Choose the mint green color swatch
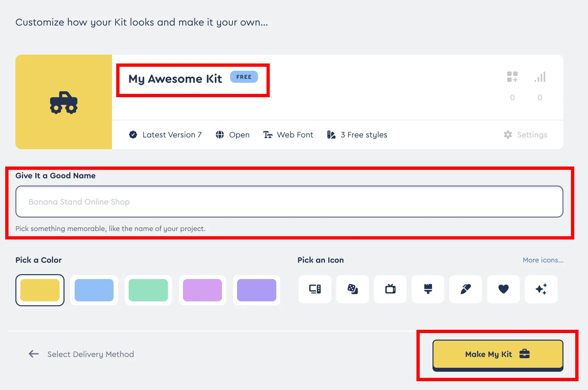Image resolution: width=588 pixels, height=390 pixels. pyautogui.click(x=148, y=290)
